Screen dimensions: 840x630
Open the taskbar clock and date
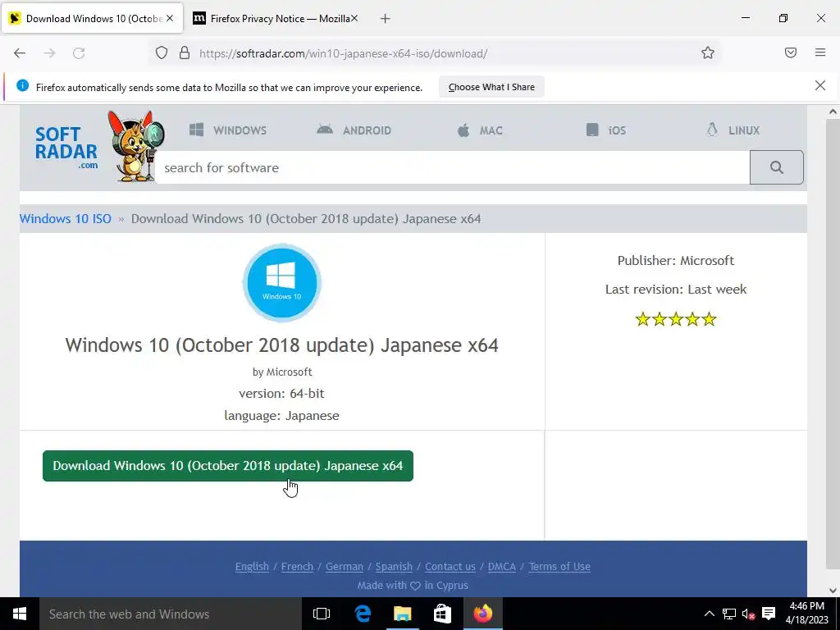pos(807,614)
